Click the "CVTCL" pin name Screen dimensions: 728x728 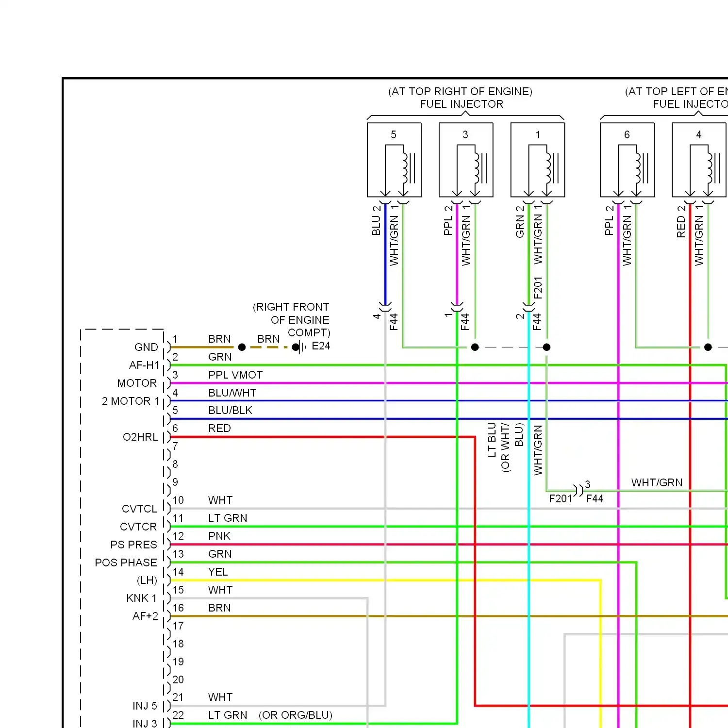click(x=139, y=509)
